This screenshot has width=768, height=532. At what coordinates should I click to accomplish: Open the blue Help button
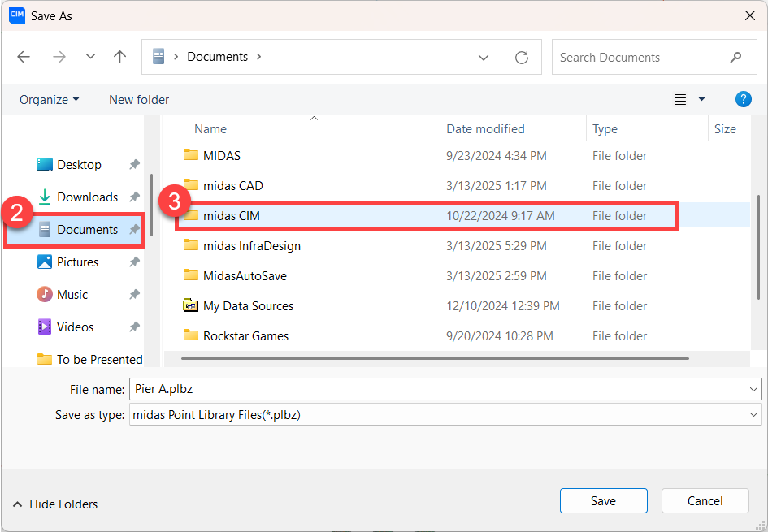[743, 99]
